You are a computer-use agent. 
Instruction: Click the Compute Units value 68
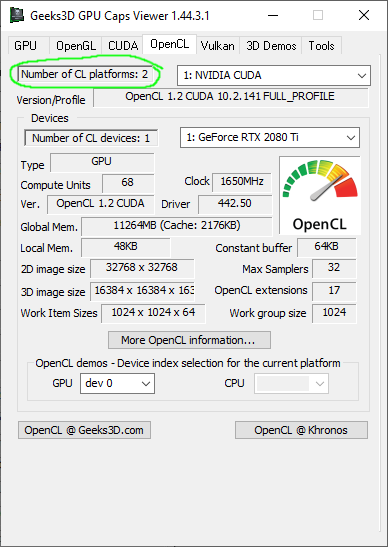tap(128, 183)
